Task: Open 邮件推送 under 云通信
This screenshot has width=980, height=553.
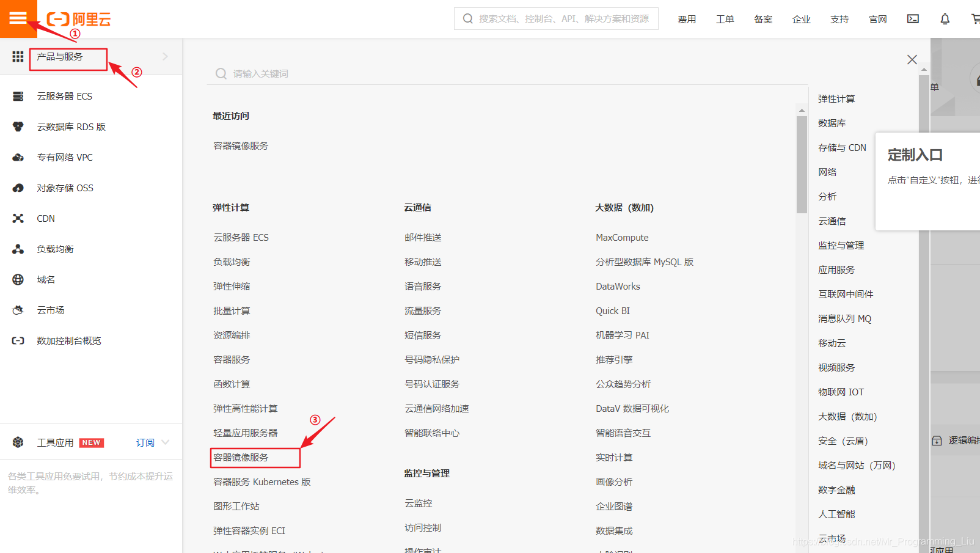Action: [423, 238]
